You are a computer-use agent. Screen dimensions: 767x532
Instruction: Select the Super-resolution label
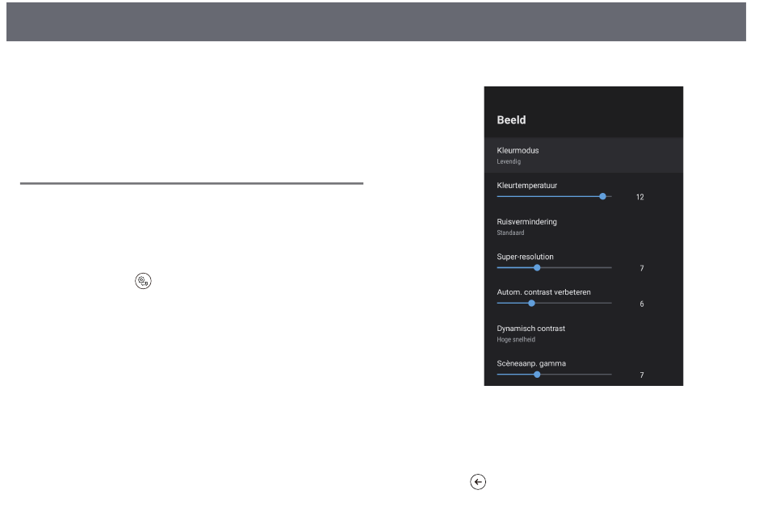tap(525, 257)
